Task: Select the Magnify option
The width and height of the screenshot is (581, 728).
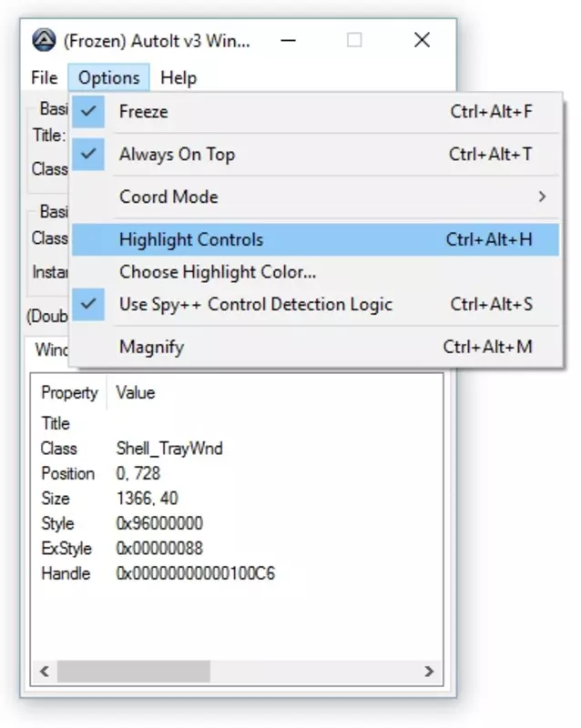Action: click(x=316, y=347)
